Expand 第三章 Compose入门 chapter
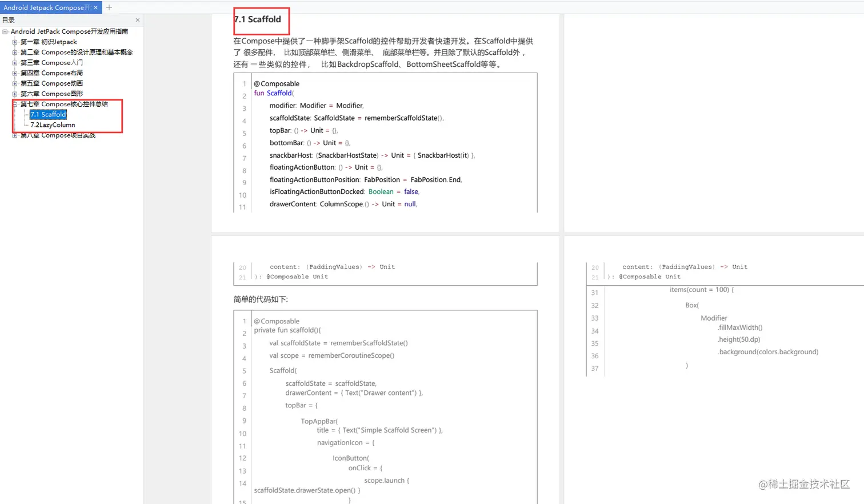The height and width of the screenshot is (504, 864). [14, 62]
